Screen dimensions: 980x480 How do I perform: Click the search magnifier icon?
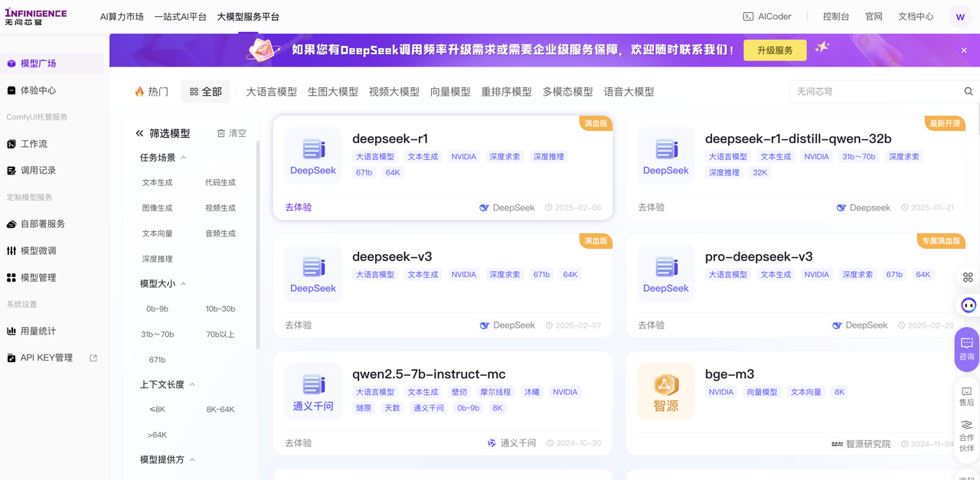(969, 91)
